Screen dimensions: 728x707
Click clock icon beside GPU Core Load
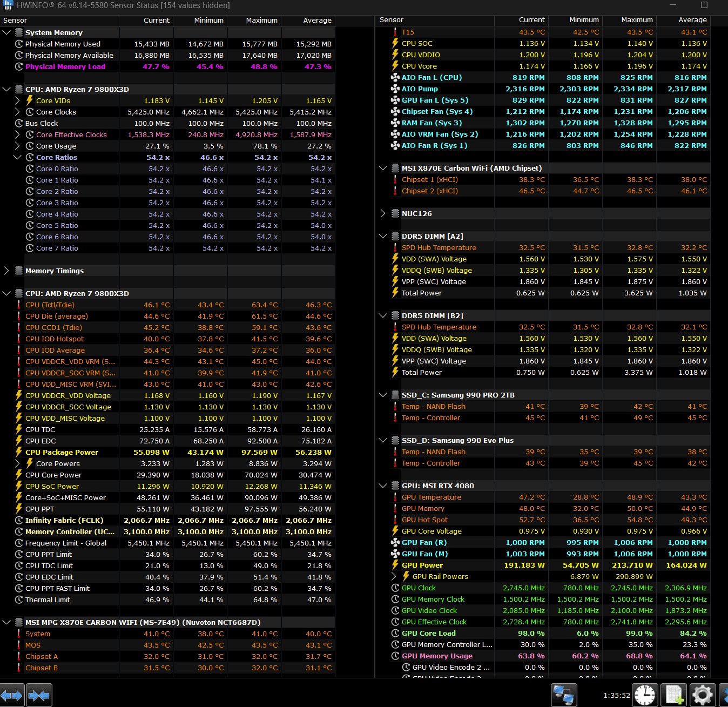click(395, 633)
